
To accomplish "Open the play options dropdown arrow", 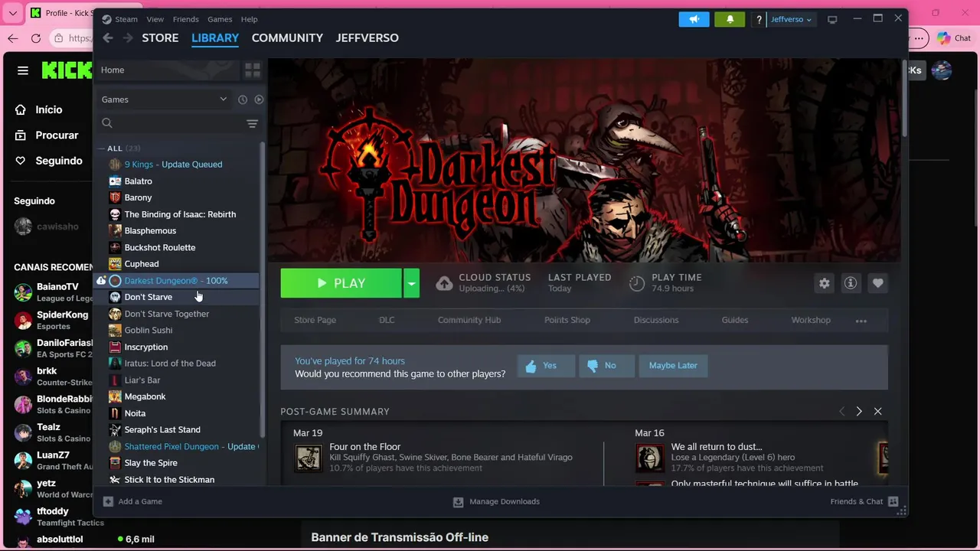I will point(411,283).
